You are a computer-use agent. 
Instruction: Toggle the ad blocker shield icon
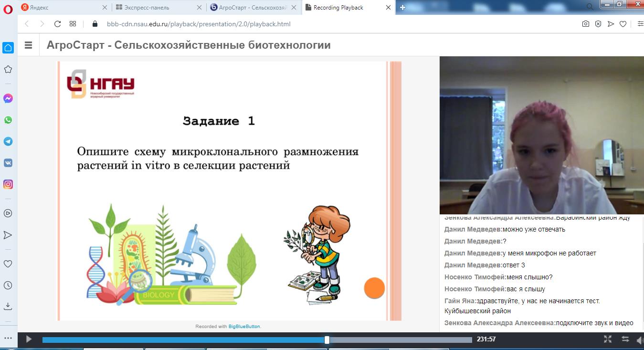click(x=598, y=24)
